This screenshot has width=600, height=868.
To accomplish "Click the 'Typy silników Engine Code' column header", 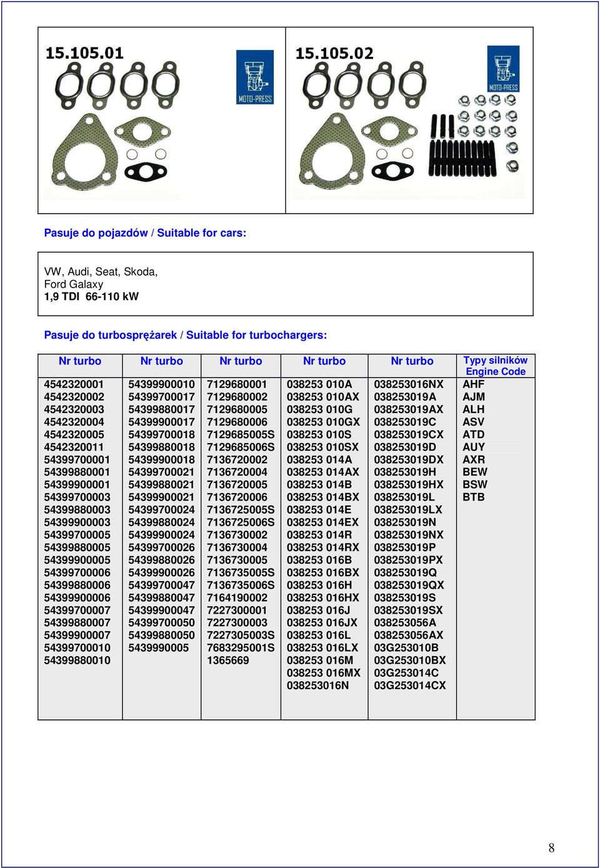I will pos(496,366).
